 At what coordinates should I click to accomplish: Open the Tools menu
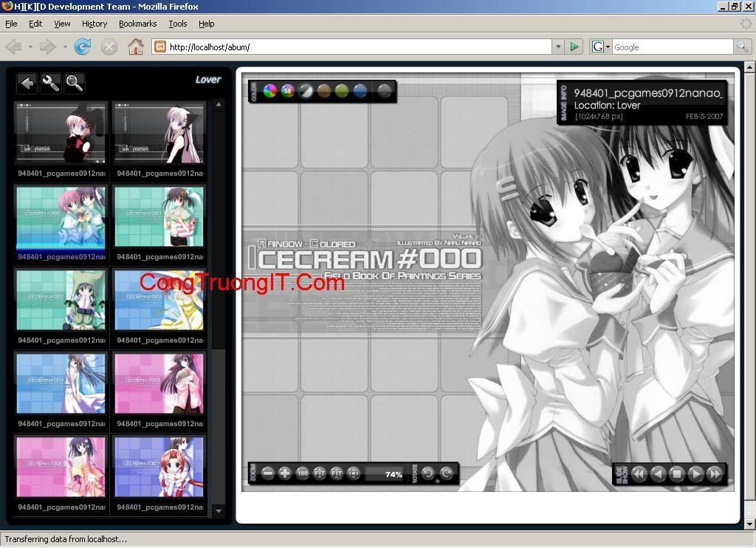[x=177, y=24]
